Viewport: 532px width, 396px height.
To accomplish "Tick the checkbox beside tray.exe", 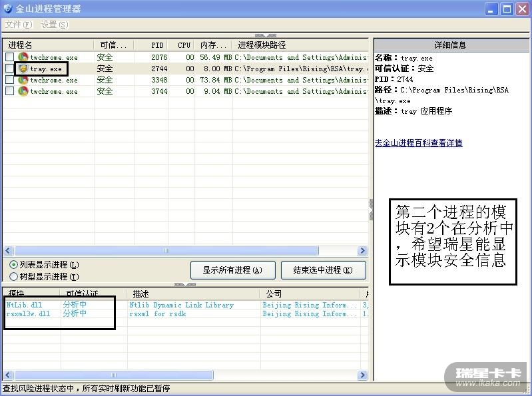I will [10, 69].
